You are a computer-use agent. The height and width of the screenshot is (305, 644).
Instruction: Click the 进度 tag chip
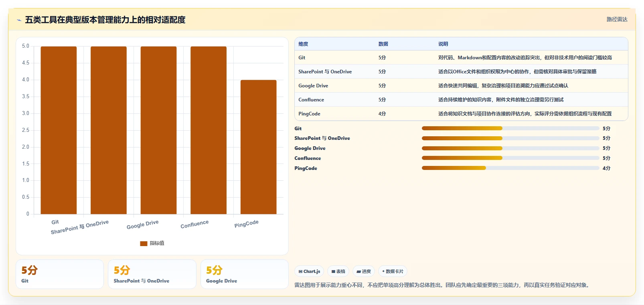[364, 271]
